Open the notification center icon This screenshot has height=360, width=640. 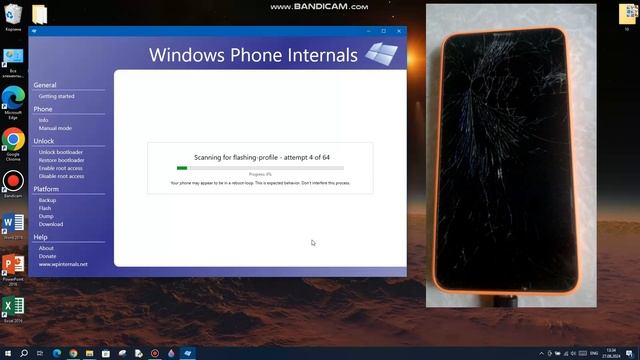point(629,353)
